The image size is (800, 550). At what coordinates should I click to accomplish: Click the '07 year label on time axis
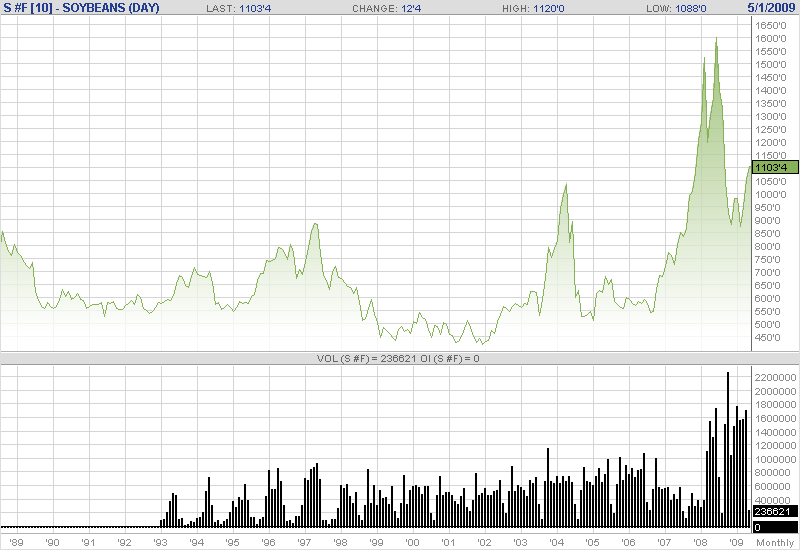tap(664, 542)
